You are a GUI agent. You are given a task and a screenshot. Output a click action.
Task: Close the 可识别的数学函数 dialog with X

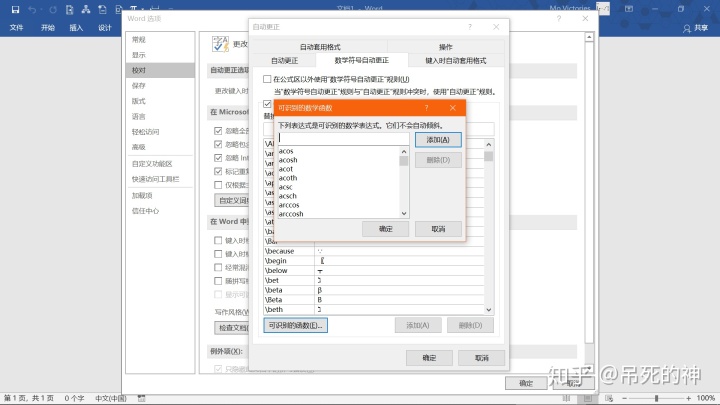[453, 108]
